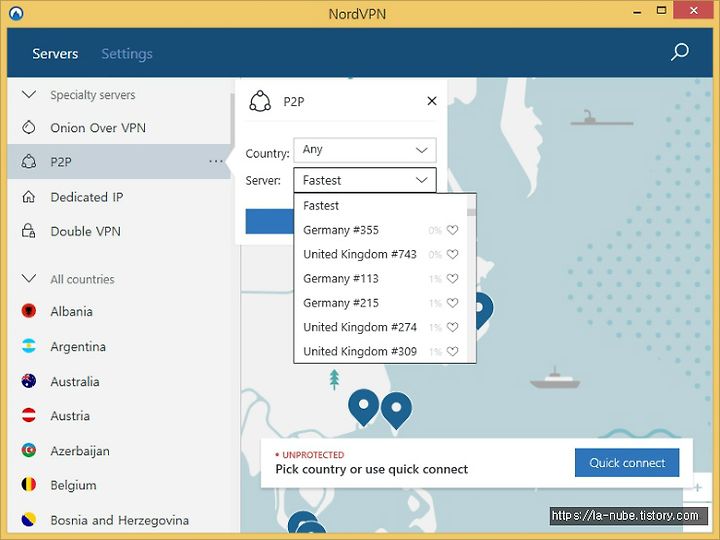This screenshot has width=720, height=540.
Task: Choose Australia country name
Action: [x=75, y=382]
